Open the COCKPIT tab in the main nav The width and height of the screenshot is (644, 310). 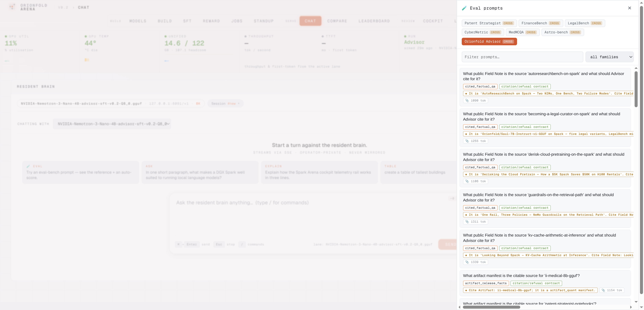(x=433, y=21)
